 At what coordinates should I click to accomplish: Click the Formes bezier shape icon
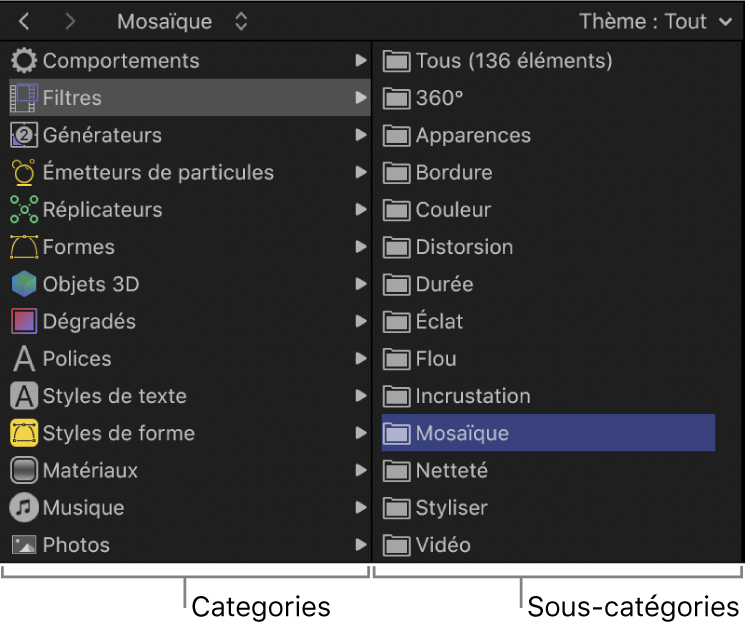(24, 247)
